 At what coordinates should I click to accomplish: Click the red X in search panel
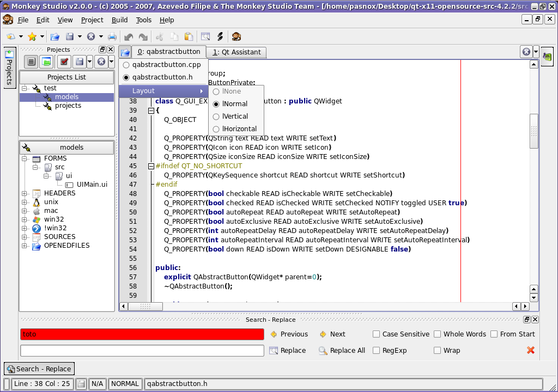(531, 351)
